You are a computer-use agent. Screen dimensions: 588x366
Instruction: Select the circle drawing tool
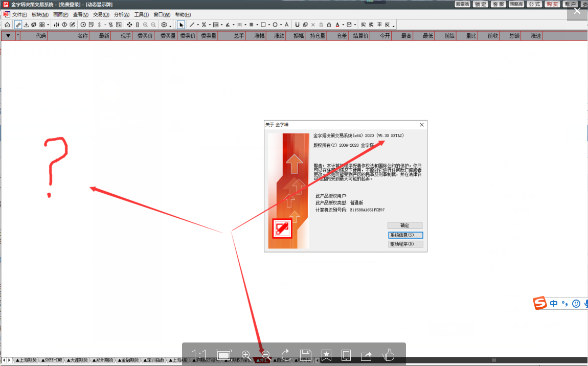click(x=275, y=25)
